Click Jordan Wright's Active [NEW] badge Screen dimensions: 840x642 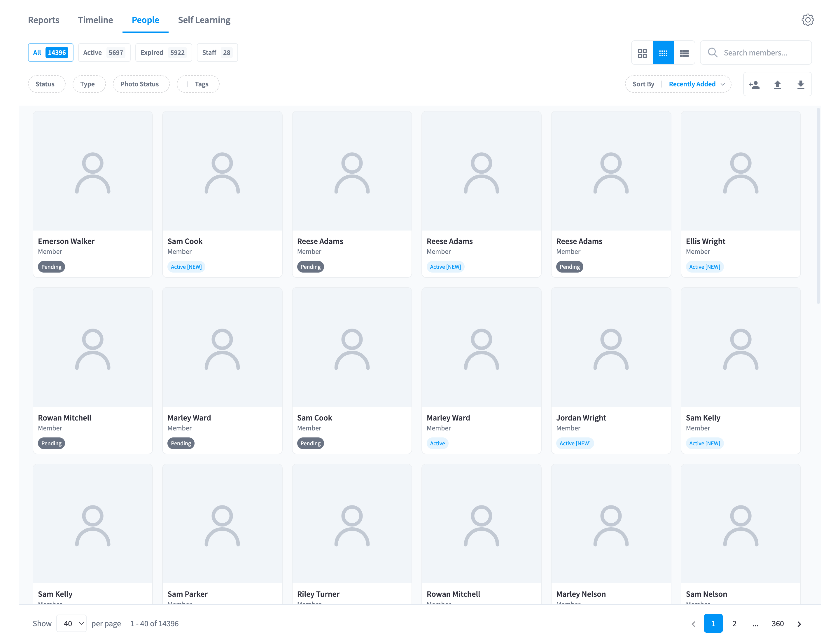(x=575, y=443)
